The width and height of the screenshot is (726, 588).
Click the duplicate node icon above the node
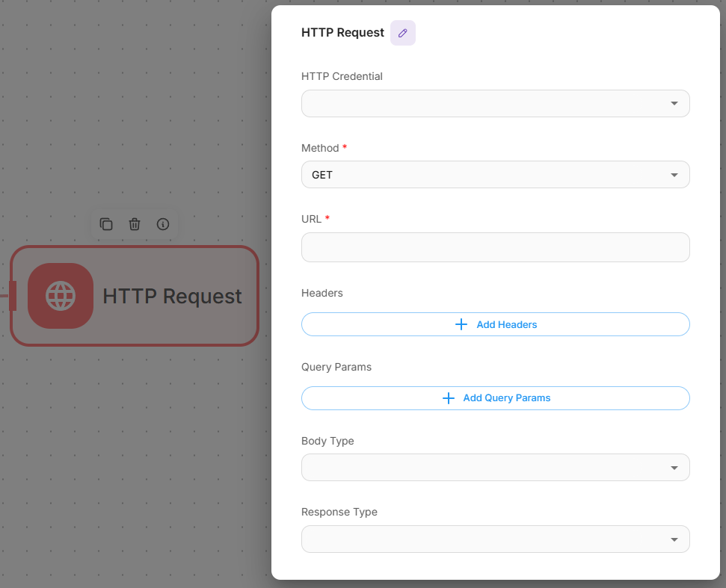click(x=106, y=224)
